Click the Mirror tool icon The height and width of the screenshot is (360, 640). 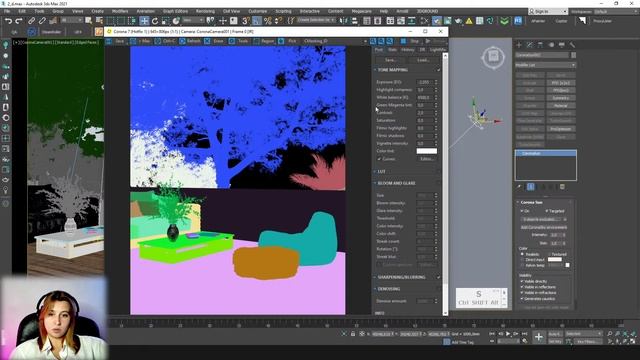[344, 20]
